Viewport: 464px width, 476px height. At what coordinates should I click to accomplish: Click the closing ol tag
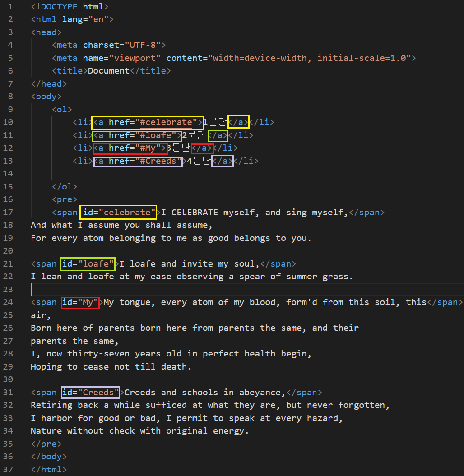point(65,187)
